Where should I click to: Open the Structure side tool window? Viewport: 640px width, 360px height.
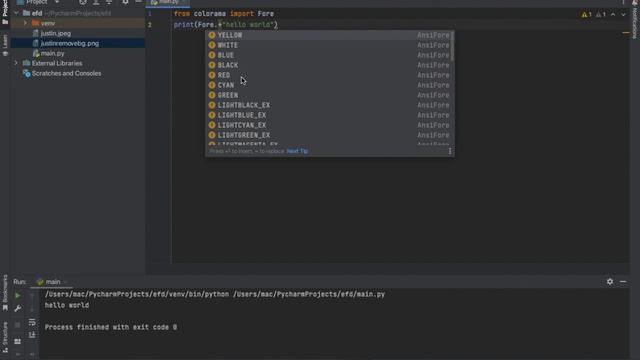click(5, 337)
